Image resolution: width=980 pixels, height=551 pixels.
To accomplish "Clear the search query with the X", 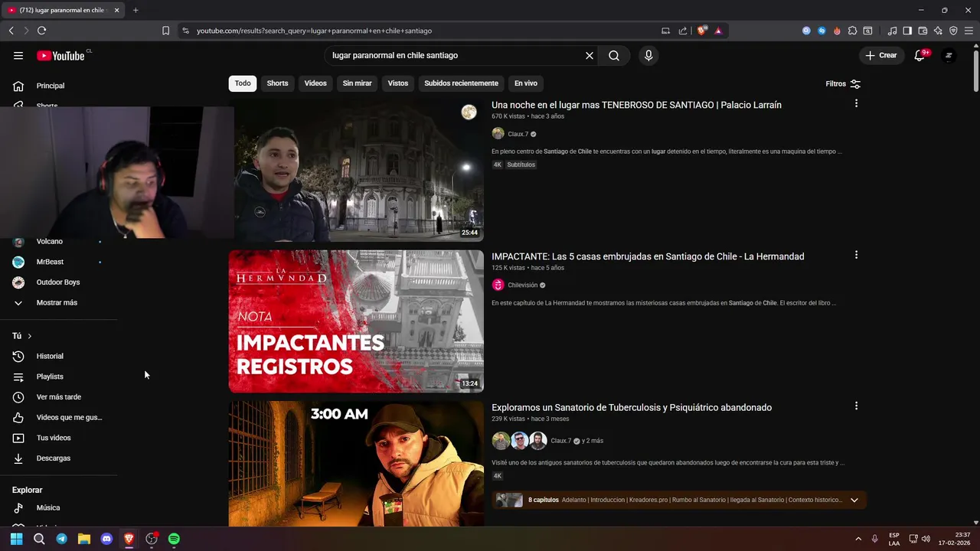I will point(590,55).
